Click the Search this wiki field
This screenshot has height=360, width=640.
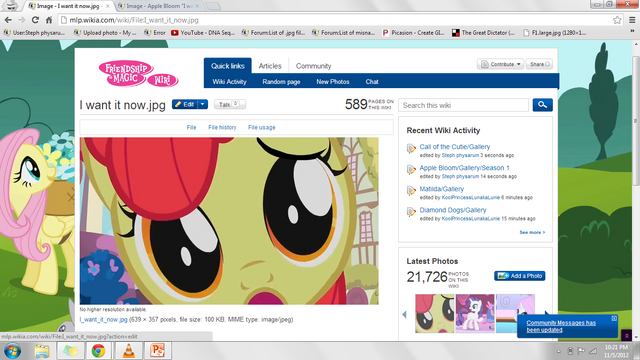463,105
